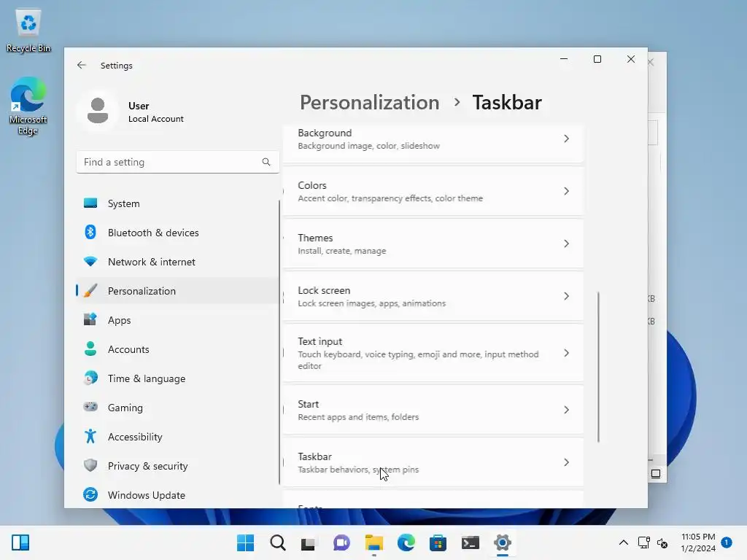Open Themes install, create, manage row
This screenshot has height=560, width=747.
(433, 244)
